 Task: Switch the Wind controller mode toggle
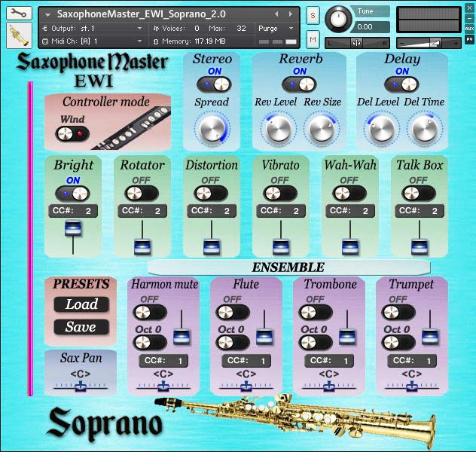72,133
